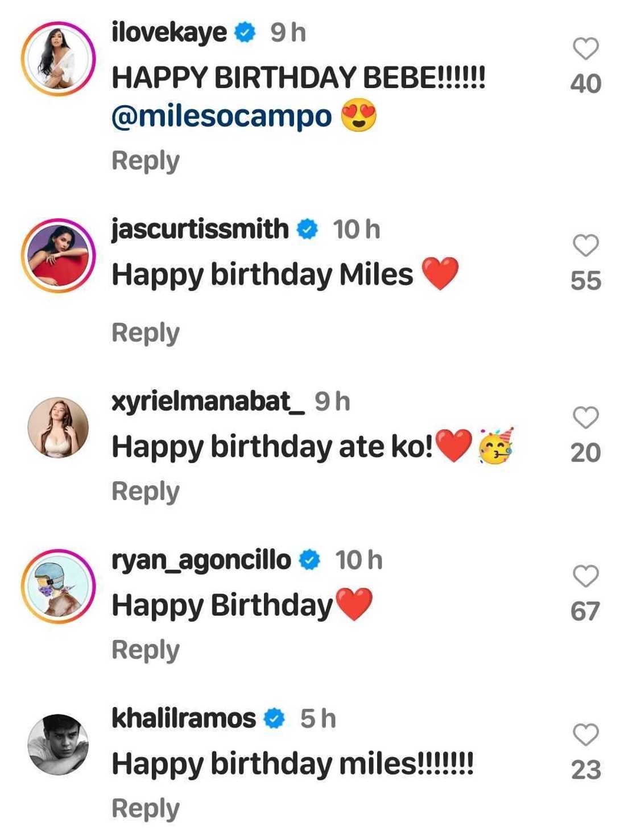Click khalilramos's verified checkmark icon

[x=273, y=717]
